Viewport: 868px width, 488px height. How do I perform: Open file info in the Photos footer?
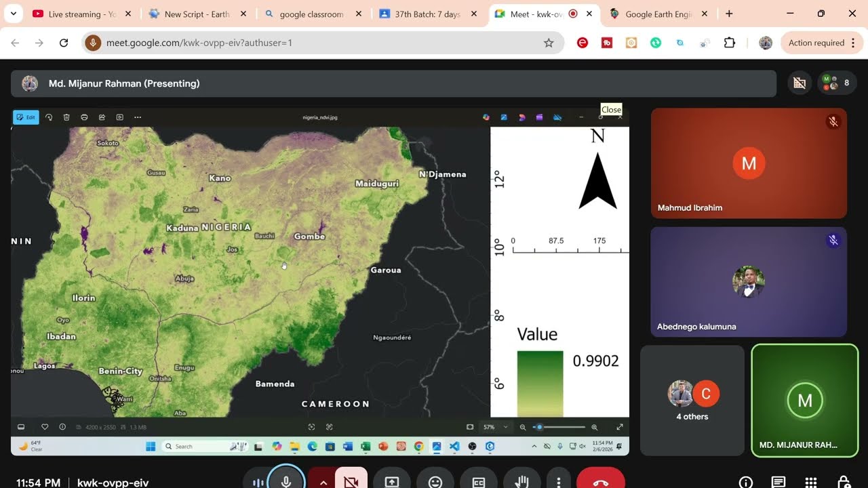coord(62,427)
